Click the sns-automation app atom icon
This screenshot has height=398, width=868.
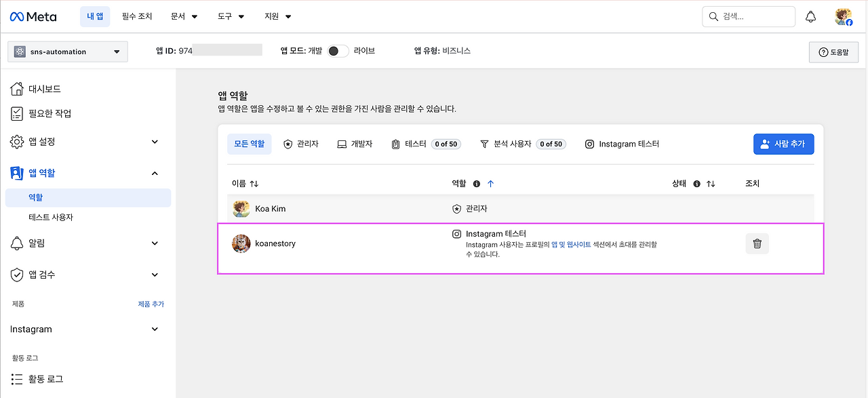pyautogui.click(x=19, y=52)
